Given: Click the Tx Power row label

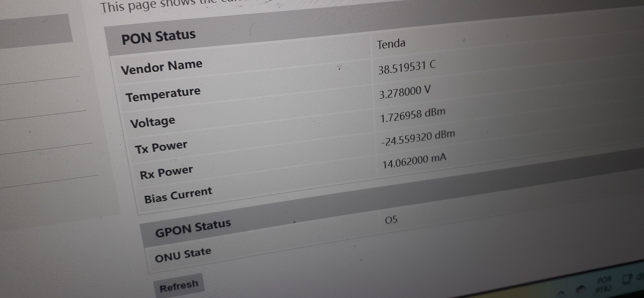Looking at the screenshot, I should pyautogui.click(x=161, y=147).
